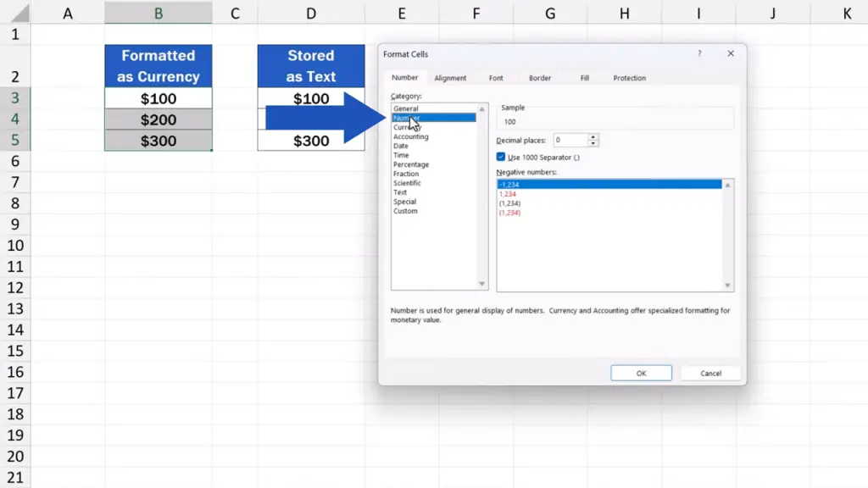Click the Help question mark icon
Screen dimensions: 868x488
click(699, 53)
